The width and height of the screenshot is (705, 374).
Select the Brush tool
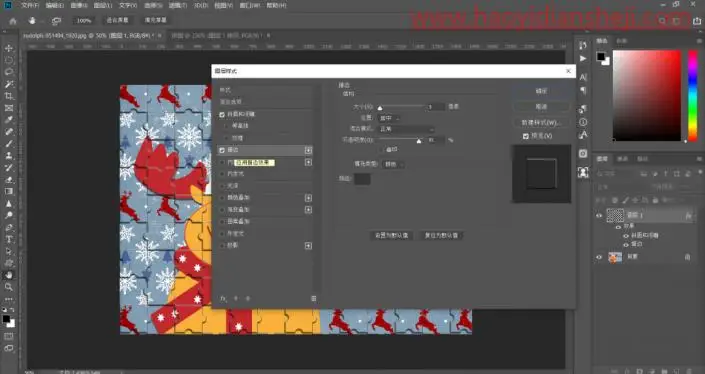coord(9,144)
